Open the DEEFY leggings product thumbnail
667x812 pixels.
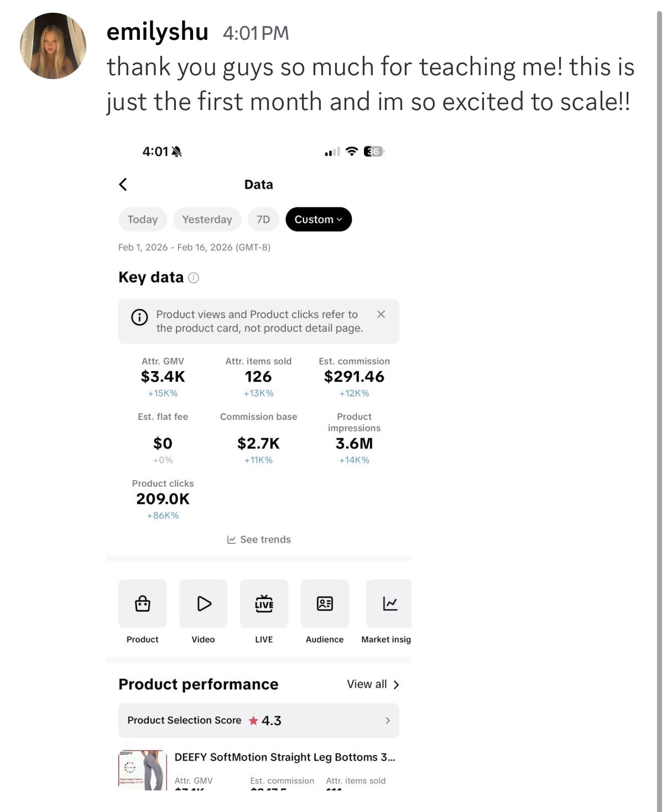[143, 770]
